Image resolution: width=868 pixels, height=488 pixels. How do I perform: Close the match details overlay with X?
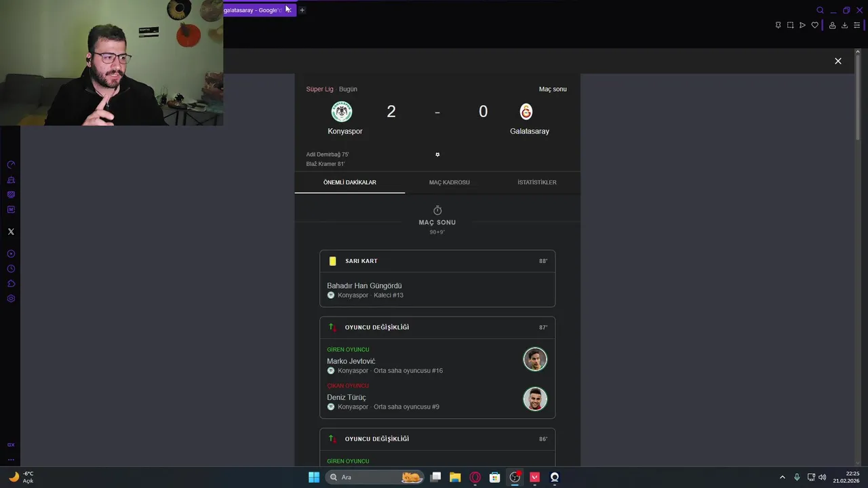point(838,61)
